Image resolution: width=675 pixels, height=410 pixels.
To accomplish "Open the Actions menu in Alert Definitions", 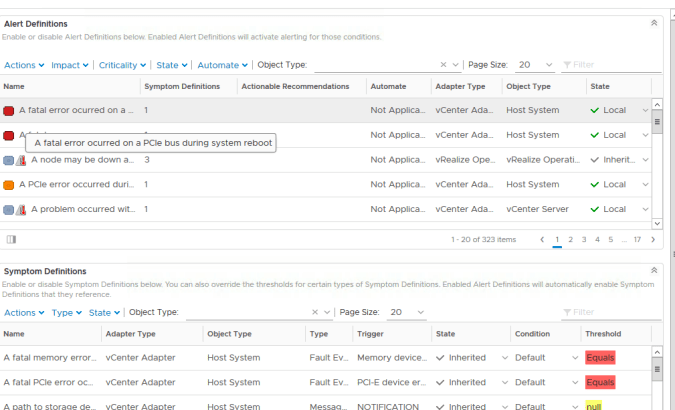I will [24, 65].
